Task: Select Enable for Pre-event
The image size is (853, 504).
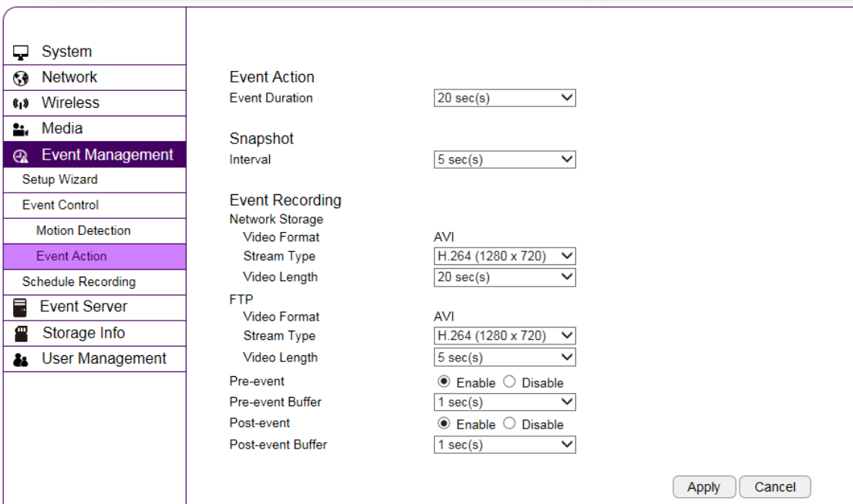Action: click(x=444, y=381)
